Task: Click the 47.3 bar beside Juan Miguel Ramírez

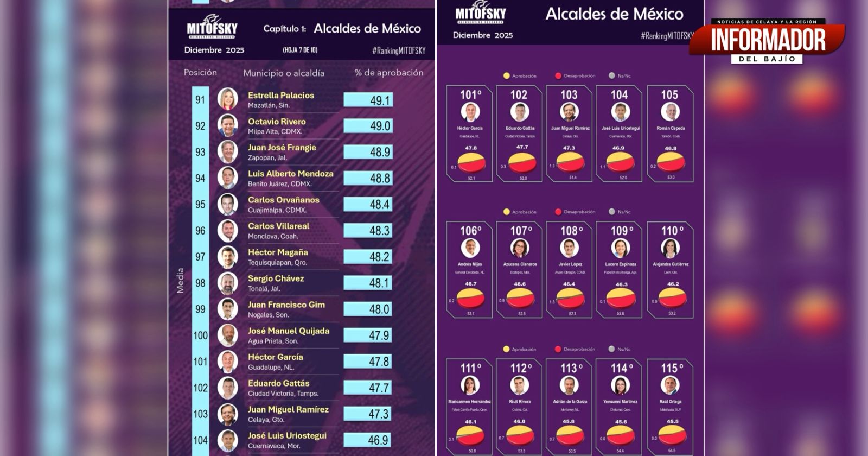Action: click(x=368, y=414)
